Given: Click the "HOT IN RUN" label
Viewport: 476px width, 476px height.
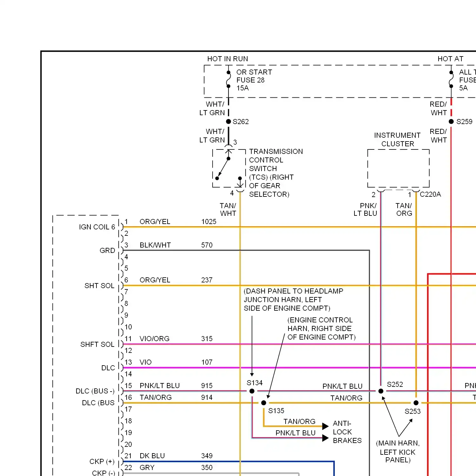Looking at the screenshot, I should 228,59.
